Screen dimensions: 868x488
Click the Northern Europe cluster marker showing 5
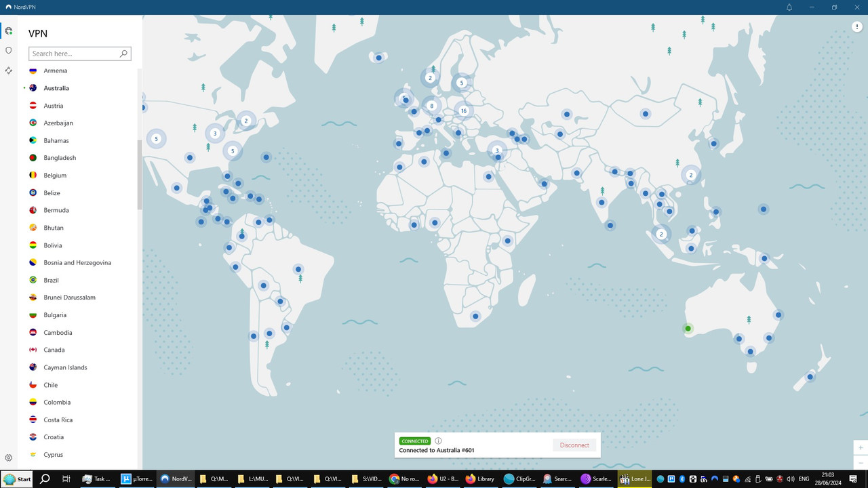[x=461, y=83]
